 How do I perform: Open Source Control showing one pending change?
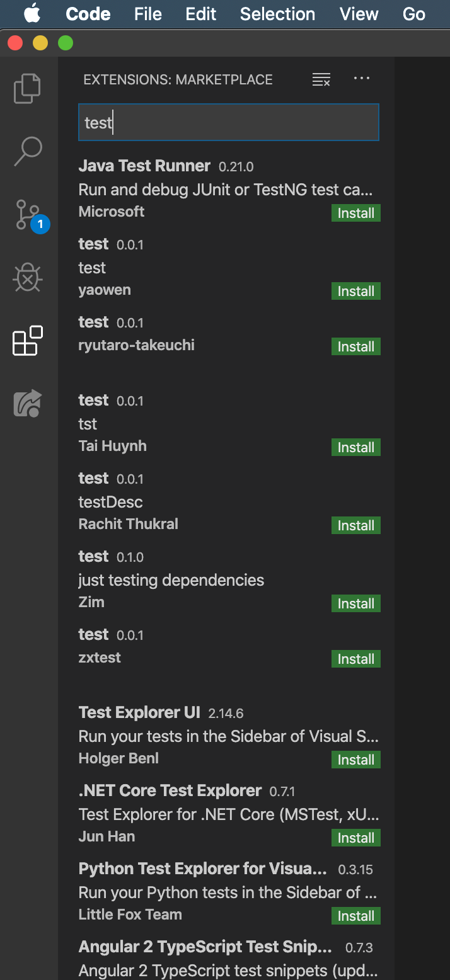click(x=28, y=214)
